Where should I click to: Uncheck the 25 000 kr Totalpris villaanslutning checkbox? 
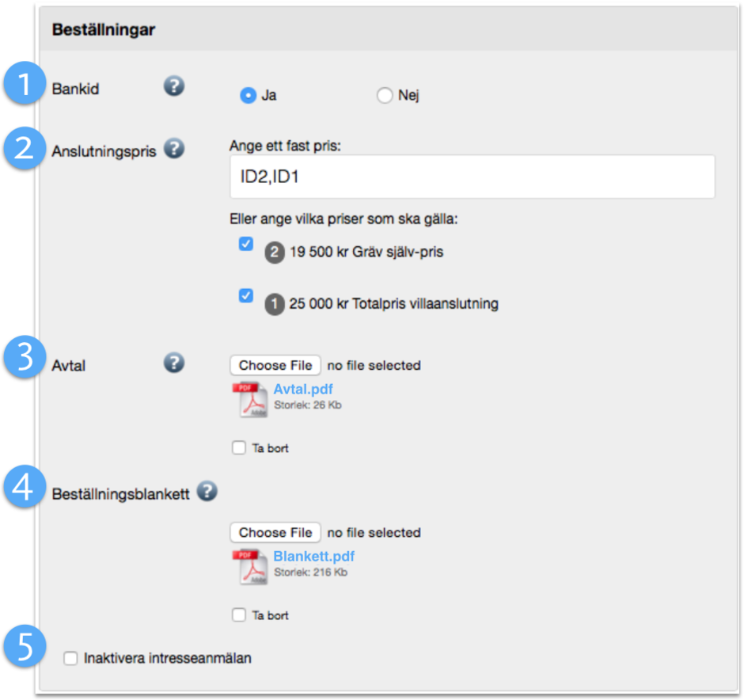point(245,295)
